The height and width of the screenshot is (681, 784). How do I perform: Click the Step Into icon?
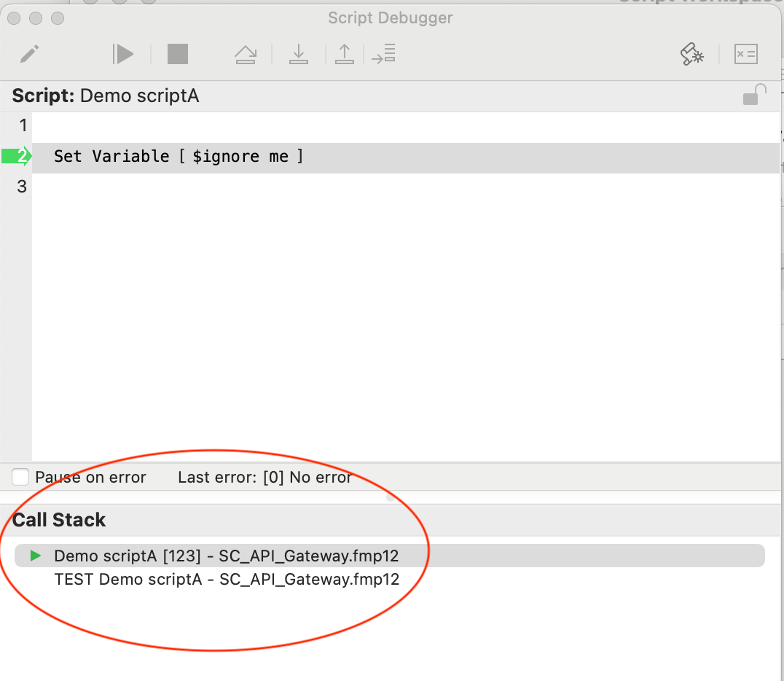click(x=299, y=54)
